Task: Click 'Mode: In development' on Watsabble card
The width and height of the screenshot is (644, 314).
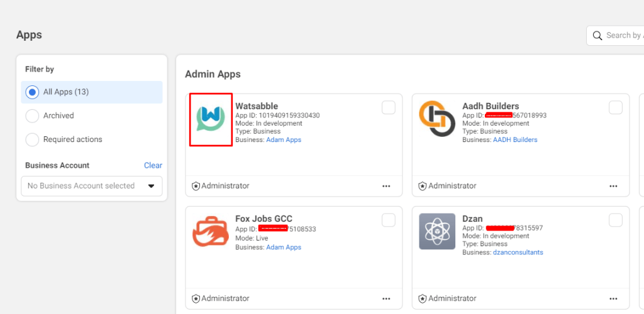Action: [269, 123]
